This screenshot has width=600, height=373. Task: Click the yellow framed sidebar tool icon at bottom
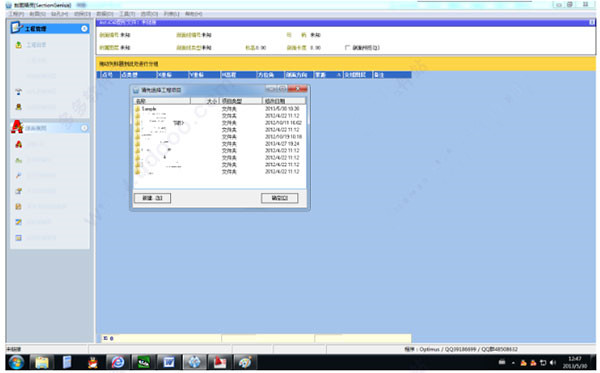[18, 238]
